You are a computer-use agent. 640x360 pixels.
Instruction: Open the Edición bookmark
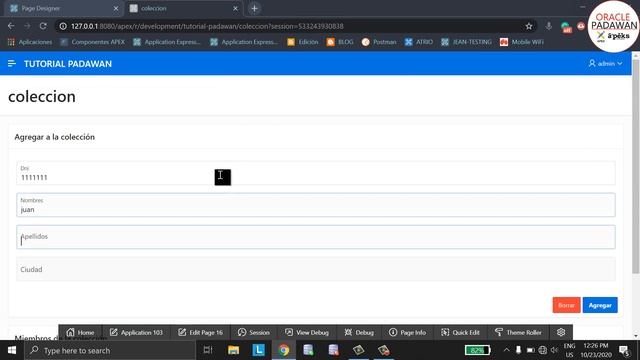[302, 42]
